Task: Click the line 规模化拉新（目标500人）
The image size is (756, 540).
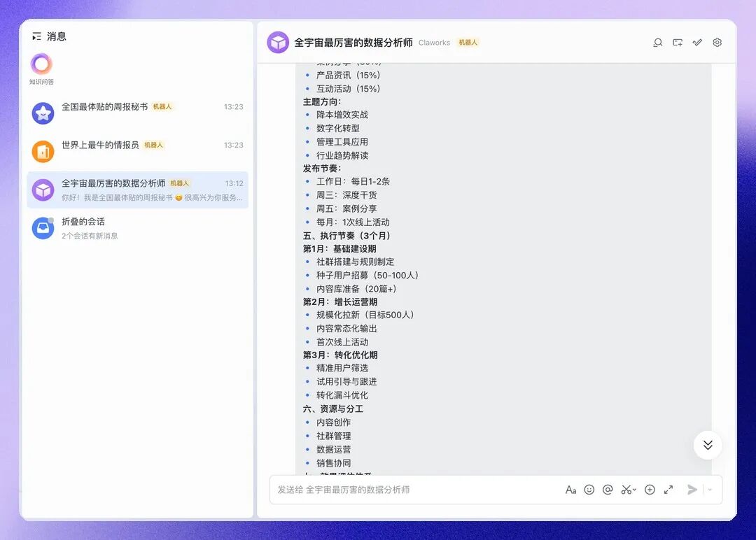Action: pyautogui.click(x=367, y=315)
